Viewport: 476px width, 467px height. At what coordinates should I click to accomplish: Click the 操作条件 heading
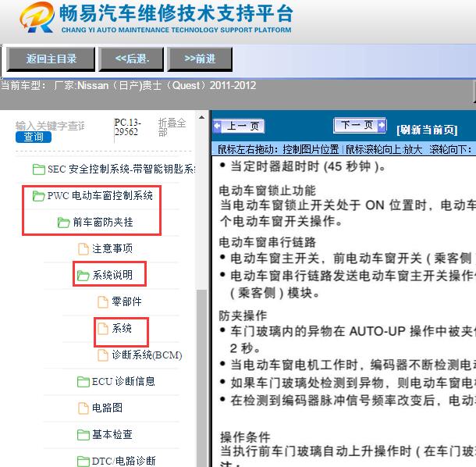click(x=245, y=437)
